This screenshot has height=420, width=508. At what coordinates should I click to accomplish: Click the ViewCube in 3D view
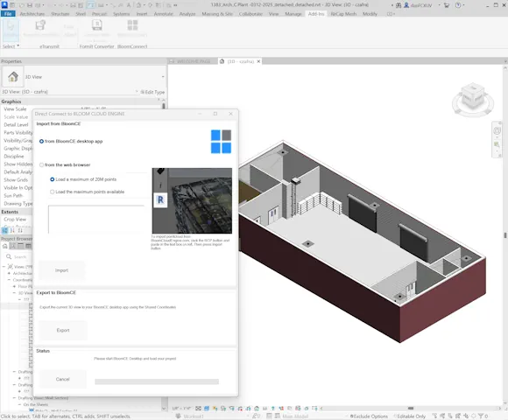[473, 99]
